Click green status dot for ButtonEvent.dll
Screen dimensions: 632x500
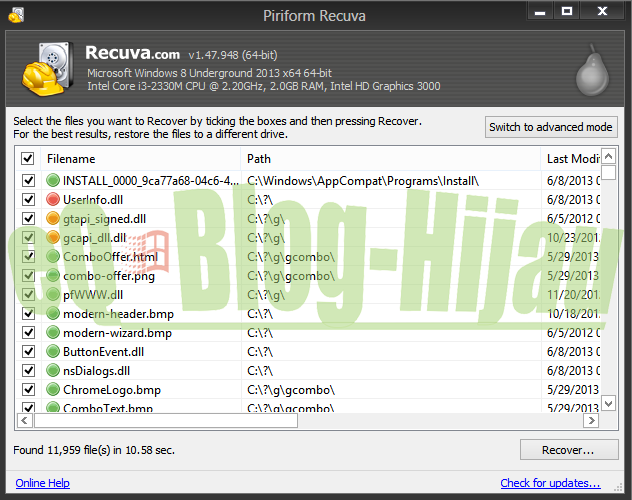tap(53, 351)
